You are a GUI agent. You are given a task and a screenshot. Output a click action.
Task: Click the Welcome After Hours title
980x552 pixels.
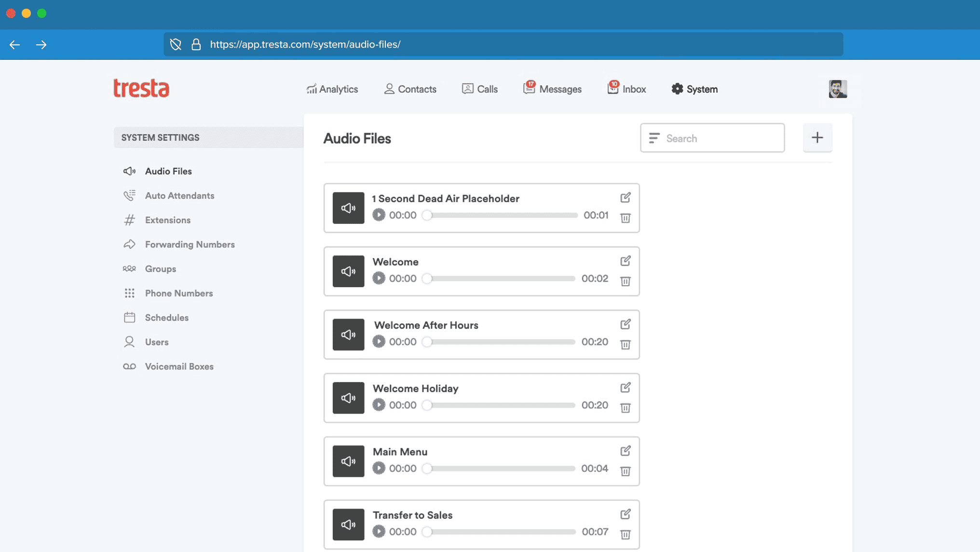click(426, 325)
